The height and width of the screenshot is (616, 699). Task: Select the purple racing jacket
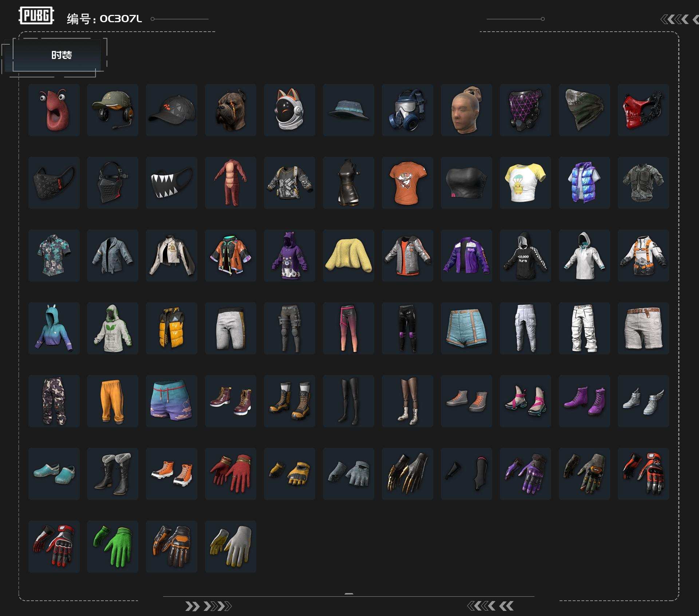pyautogui.click(x=466, y=255)
